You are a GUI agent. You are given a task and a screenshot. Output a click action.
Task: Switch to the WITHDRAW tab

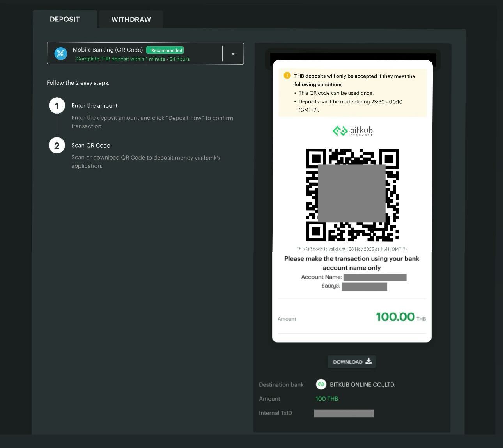tap(131, 20)
